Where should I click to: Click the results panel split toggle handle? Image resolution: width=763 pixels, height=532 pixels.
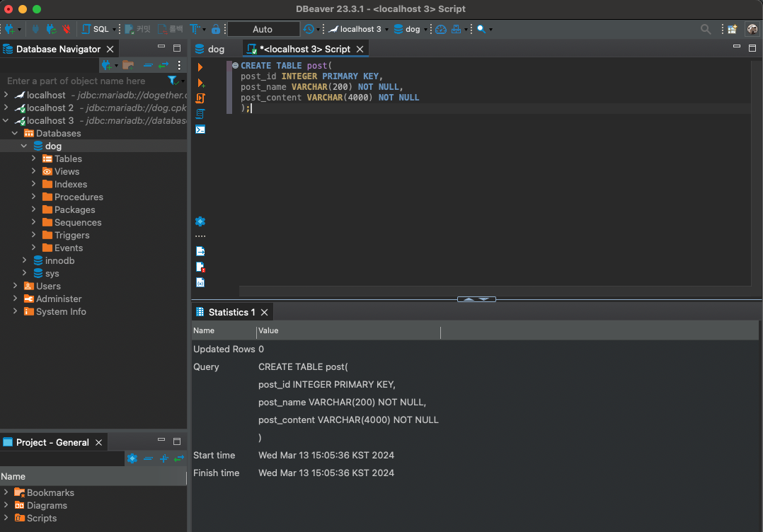pyautogui.click(x=476, y=299)
